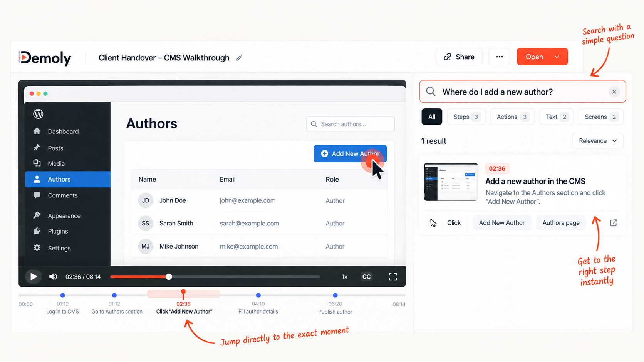Click the john@example.com email cell
This screenshot has height=362, width=644.
coord(247,200)
